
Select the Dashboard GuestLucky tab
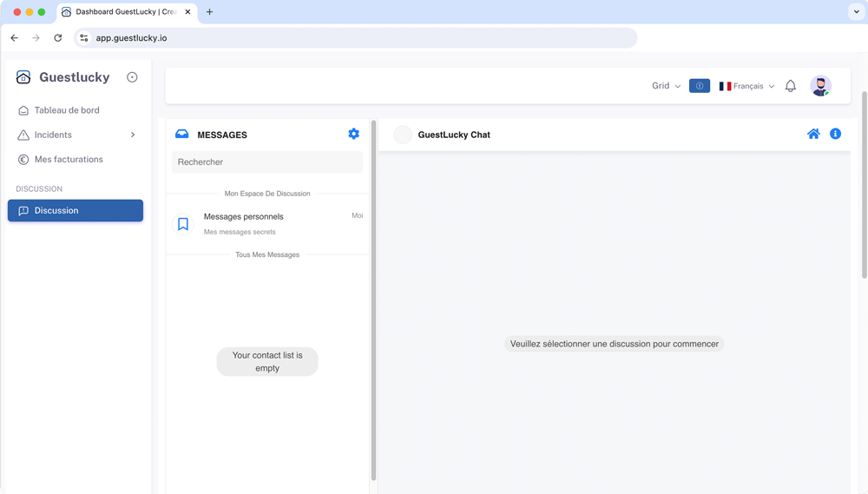[x=126, y=11]
